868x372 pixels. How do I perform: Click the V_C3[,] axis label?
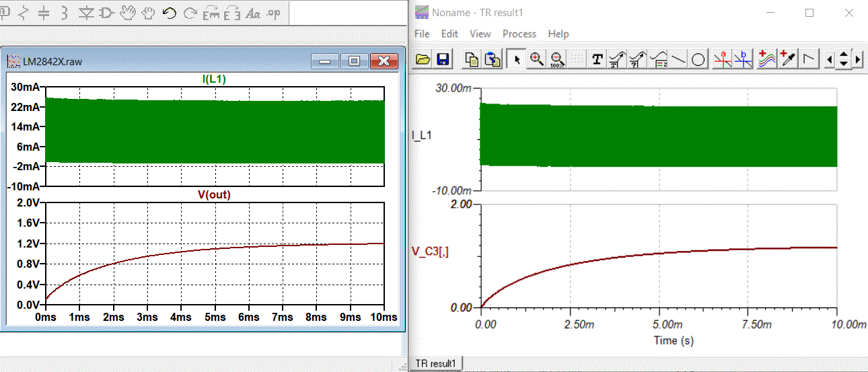pyautogui.click(x=430, y=252)
